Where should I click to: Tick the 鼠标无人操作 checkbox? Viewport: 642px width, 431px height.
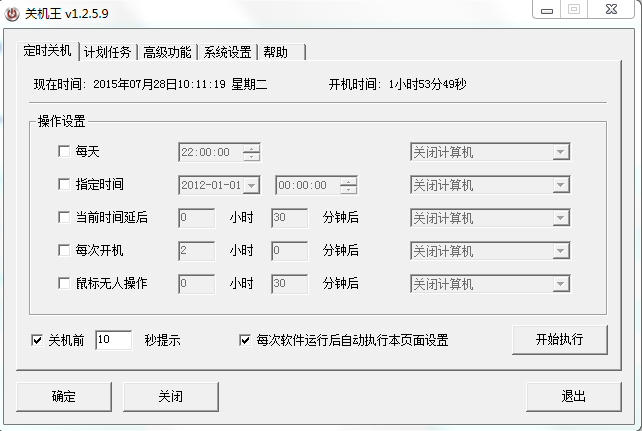[x=65, y=283]
